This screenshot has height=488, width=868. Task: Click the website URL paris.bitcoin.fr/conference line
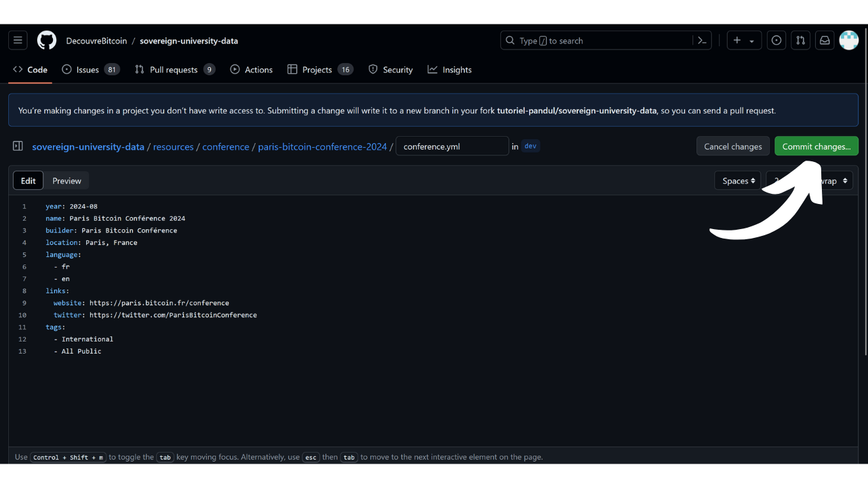(x=141, y=303)
